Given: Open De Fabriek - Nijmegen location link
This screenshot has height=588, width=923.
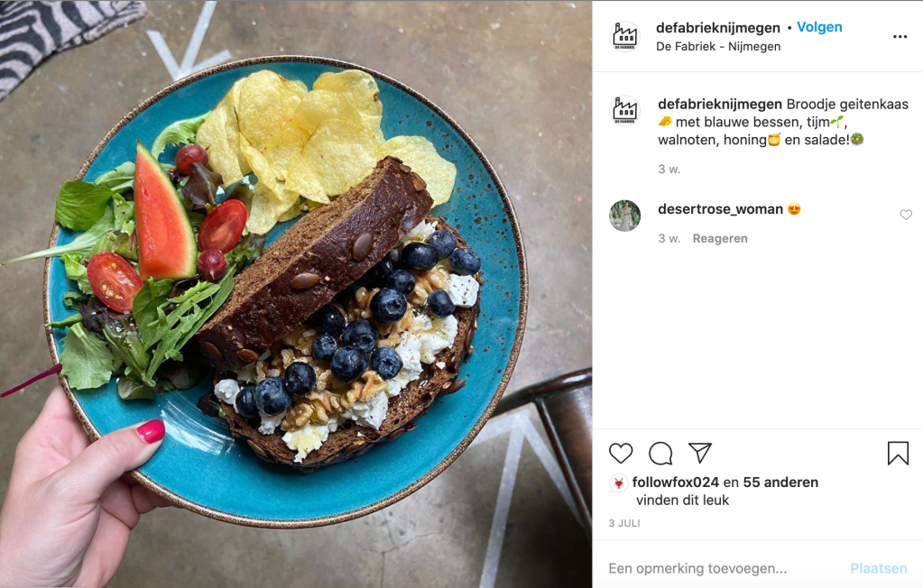Looking at the screenshot, I should coord(718,47).
